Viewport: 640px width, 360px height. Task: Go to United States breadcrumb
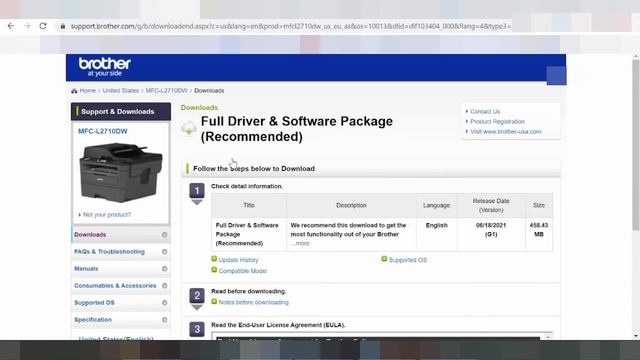pyautogui.click(x=120, y=91)
